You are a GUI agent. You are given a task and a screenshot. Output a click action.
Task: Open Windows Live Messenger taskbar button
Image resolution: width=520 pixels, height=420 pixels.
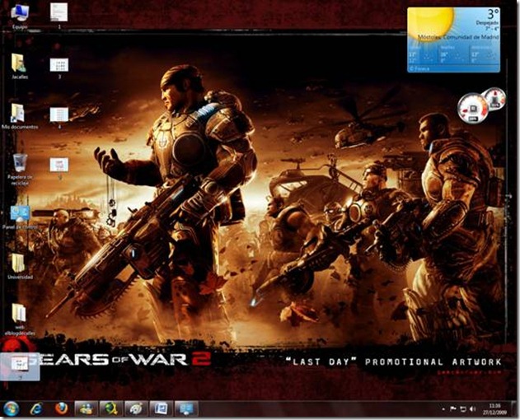[x=87, y=408]
